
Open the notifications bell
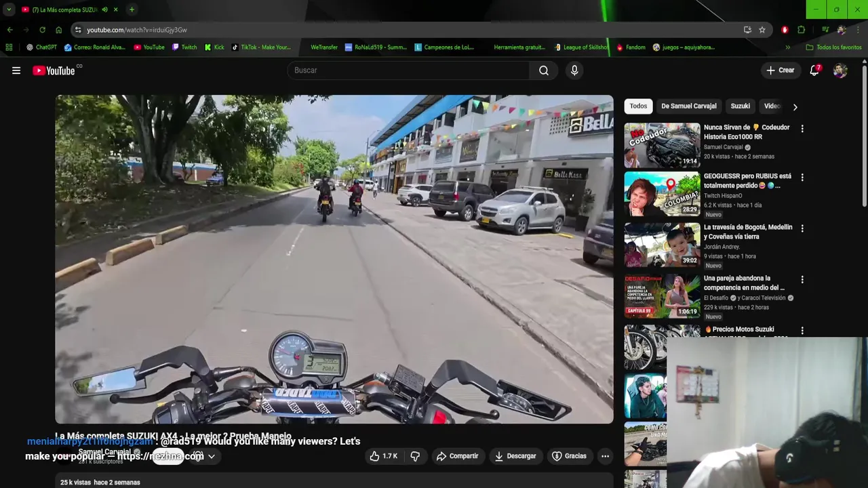click(814, 70)
